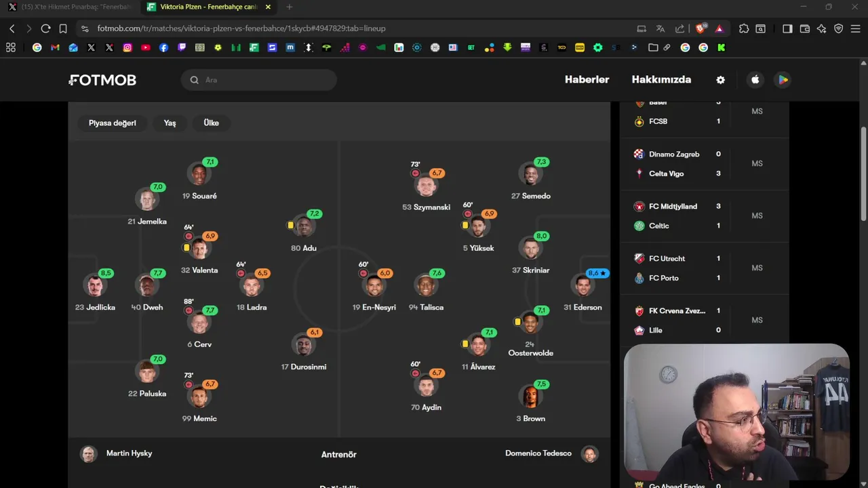Select player 19 En-Nesyri
The width and height of the screenshot is (868, 488).
tap(374, 285)
